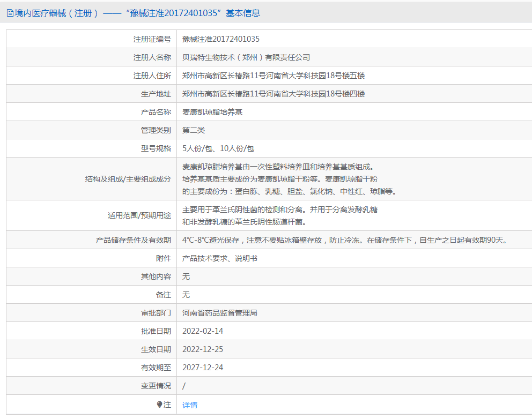Click the effective date 2022-12-25
The image size is (532, 419).
(x=203, y=349)
